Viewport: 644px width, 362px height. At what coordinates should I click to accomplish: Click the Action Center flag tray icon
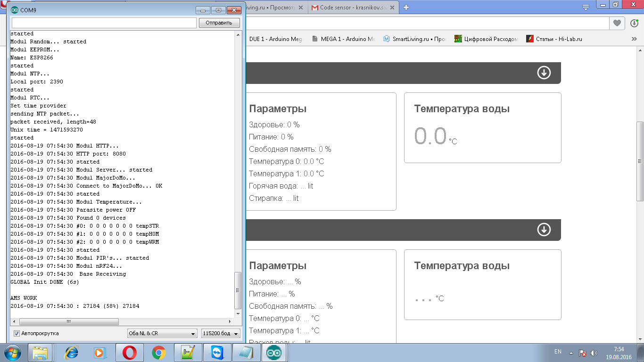(583, 353)
